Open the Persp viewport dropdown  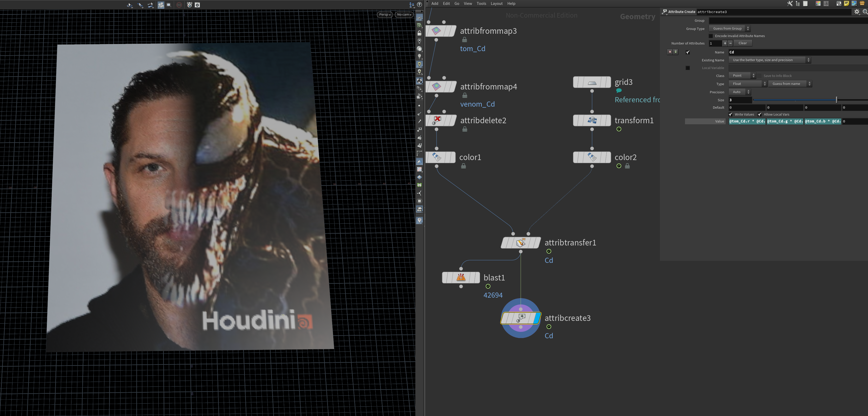point(384,15)
